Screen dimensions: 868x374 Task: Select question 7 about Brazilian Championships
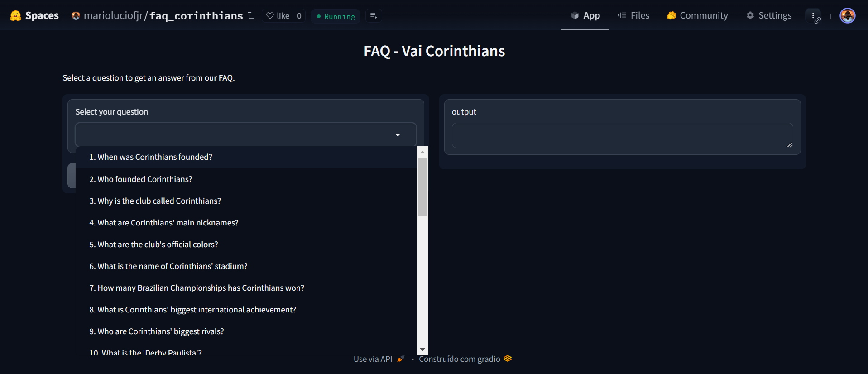246,288
